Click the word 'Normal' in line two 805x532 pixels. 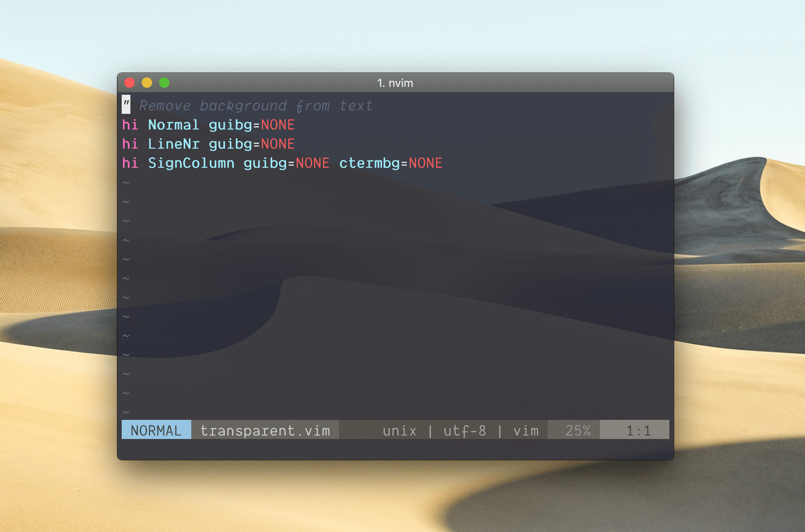click(173, 125)
